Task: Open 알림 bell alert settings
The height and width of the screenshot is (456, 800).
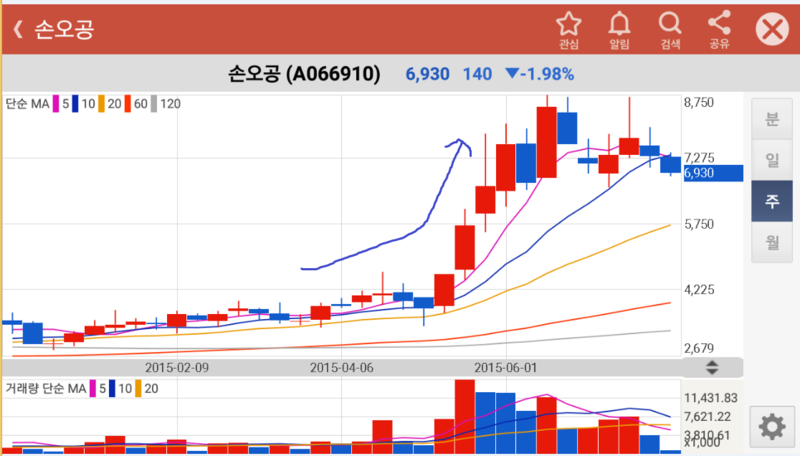Action: [620, 29]
